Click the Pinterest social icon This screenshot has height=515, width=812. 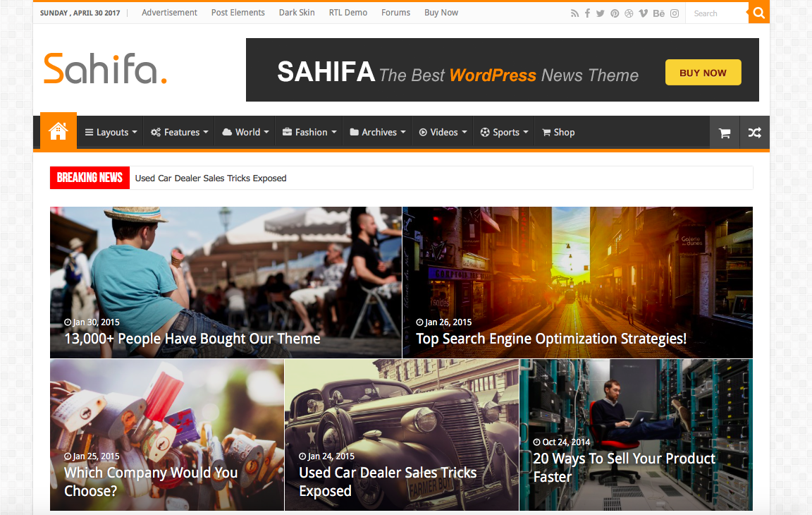(x=615, y=13)
